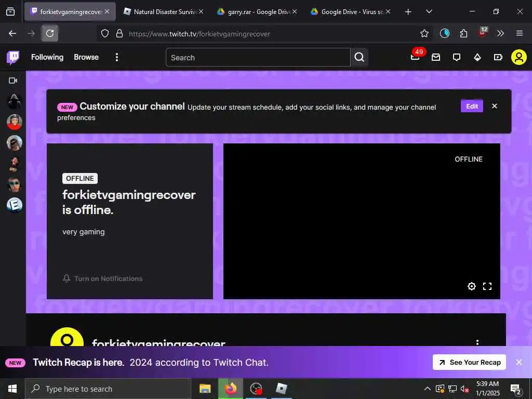Open File Explorer from the taskbar
The height and width of the screenshot is (399, 532).
(x=205, y=389)
